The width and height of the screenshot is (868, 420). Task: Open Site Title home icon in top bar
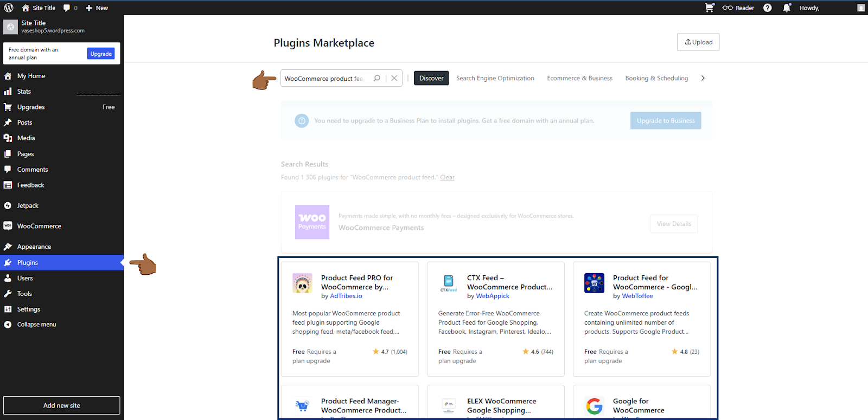pos(25,8)
